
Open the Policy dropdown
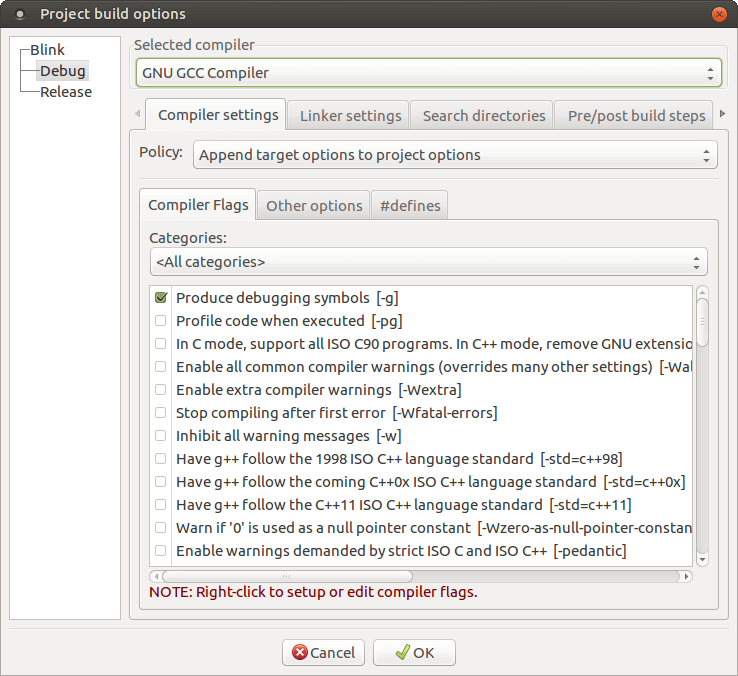click(x=455, y=155)
